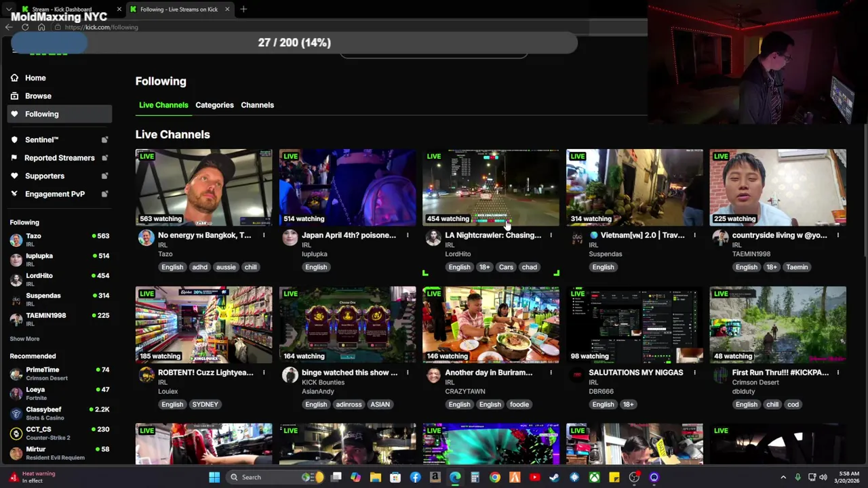Open options menu for luplupka's stream card
Viewport: 868px width, 488px height.
[x=408, y=235]
